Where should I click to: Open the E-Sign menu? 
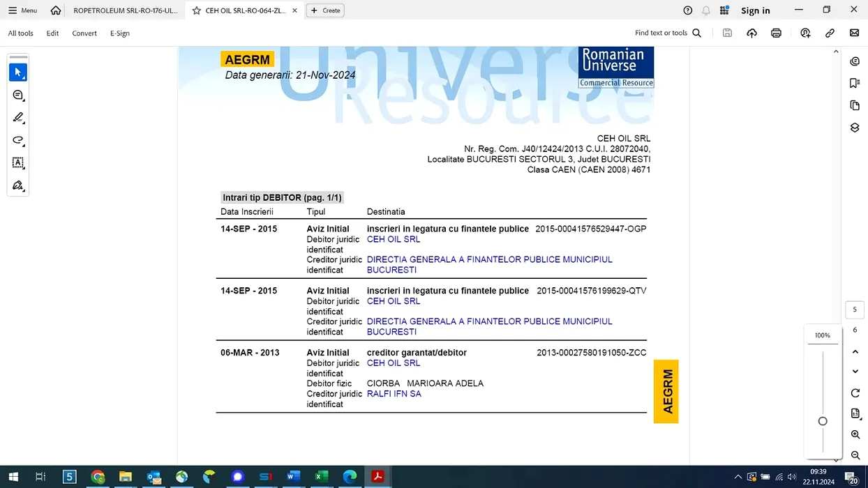120,33
